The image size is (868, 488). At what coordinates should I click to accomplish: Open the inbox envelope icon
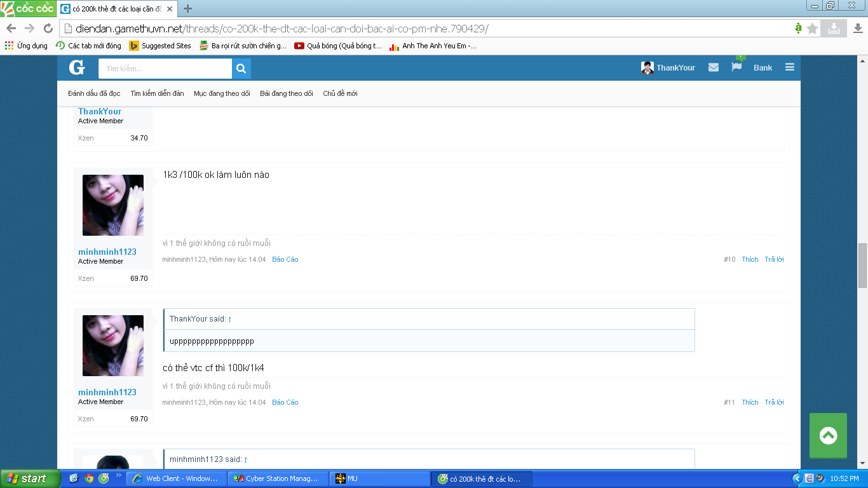tap(714, 67)
